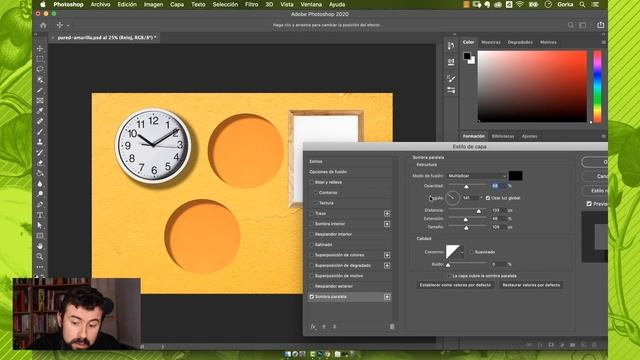Open the Capa menu
Image resolution: width=640 pixels, height=360 pixels.
[177, 4]
